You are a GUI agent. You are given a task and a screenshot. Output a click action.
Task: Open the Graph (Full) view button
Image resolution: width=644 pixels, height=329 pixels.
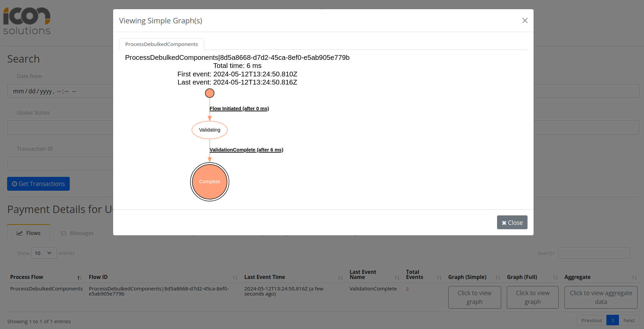click(x=532, y=298)
